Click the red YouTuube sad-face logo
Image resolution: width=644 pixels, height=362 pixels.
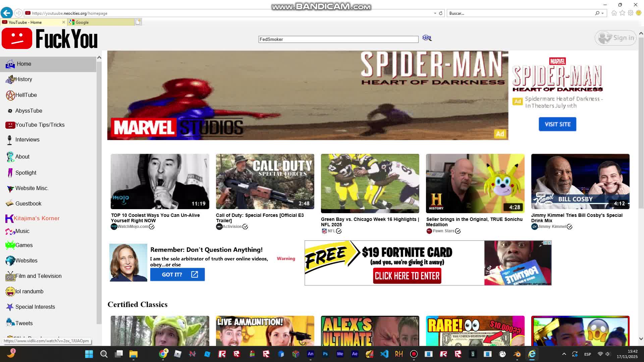[x=17, y=39]
